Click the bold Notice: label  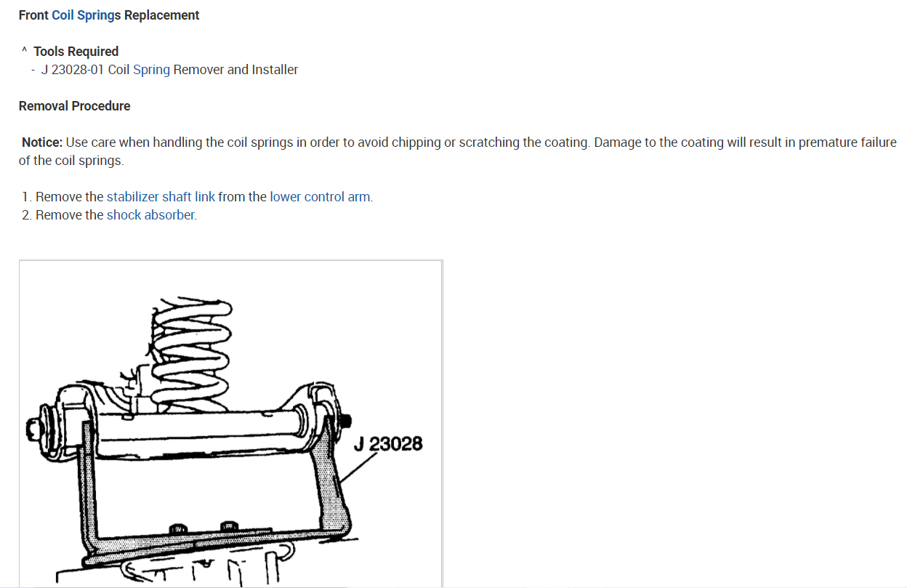click(42, 142)
